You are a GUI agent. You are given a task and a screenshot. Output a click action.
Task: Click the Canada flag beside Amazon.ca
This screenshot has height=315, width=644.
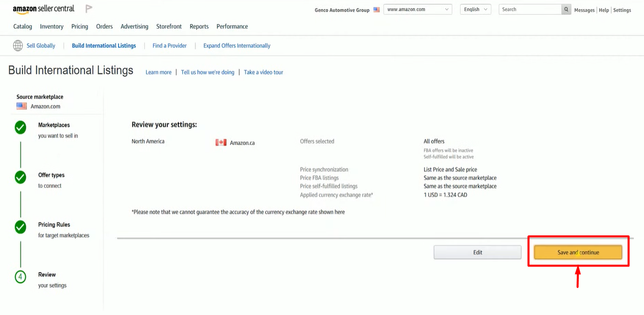pos(221,143)
